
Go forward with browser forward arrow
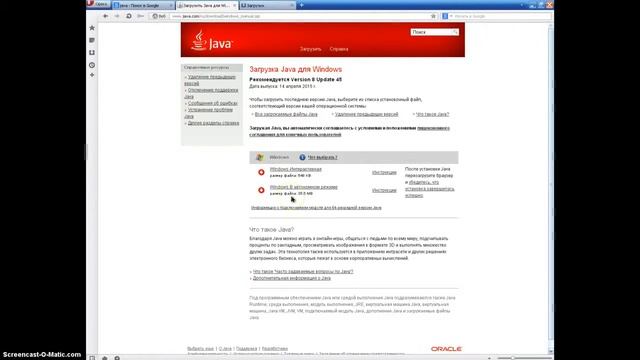117,16
